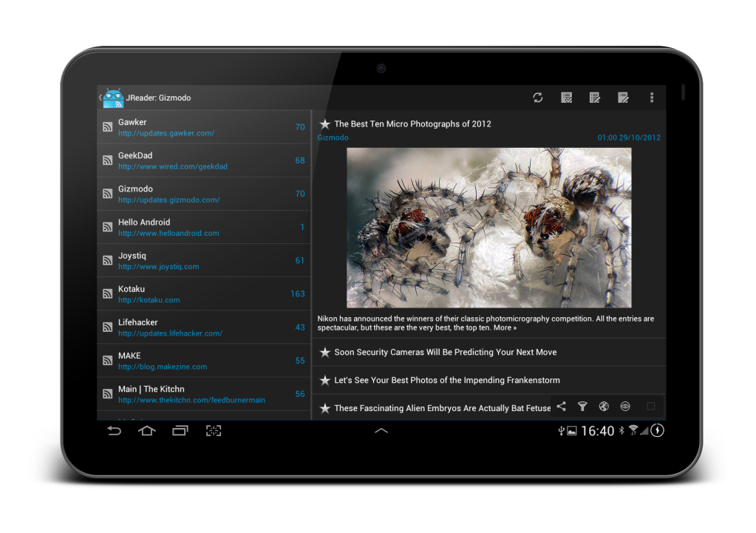Tap the 16:40 clock

coord(597,431)
